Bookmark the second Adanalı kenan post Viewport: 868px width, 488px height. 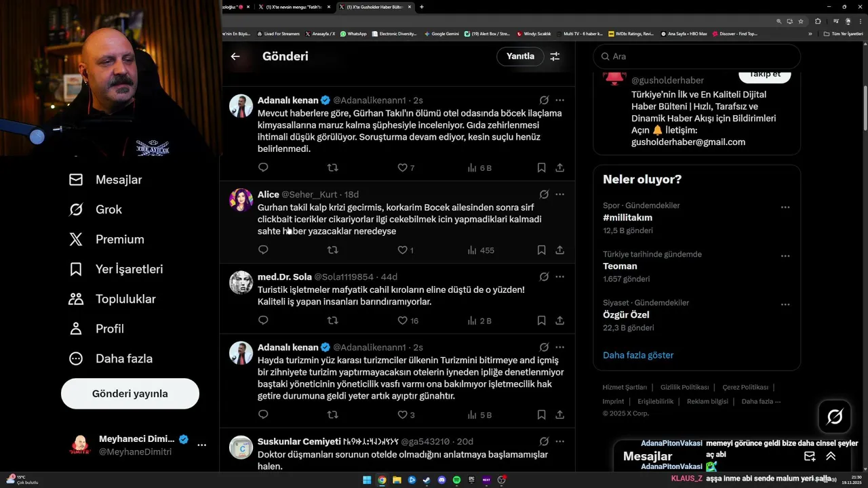click(541, 415)
